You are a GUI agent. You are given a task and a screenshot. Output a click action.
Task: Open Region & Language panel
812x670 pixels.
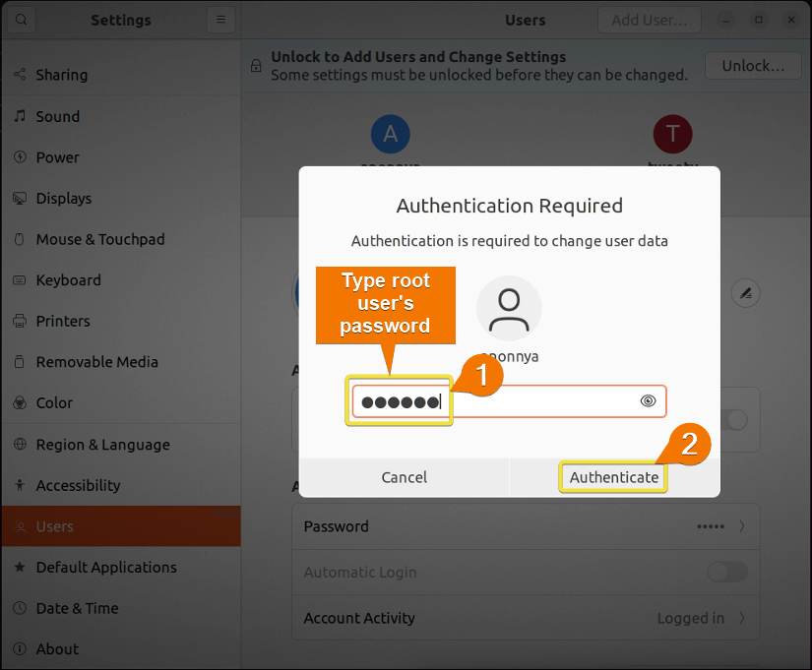pos(121,445)
